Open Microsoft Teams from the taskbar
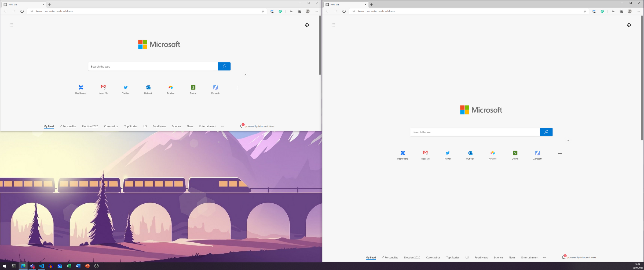 32,266
